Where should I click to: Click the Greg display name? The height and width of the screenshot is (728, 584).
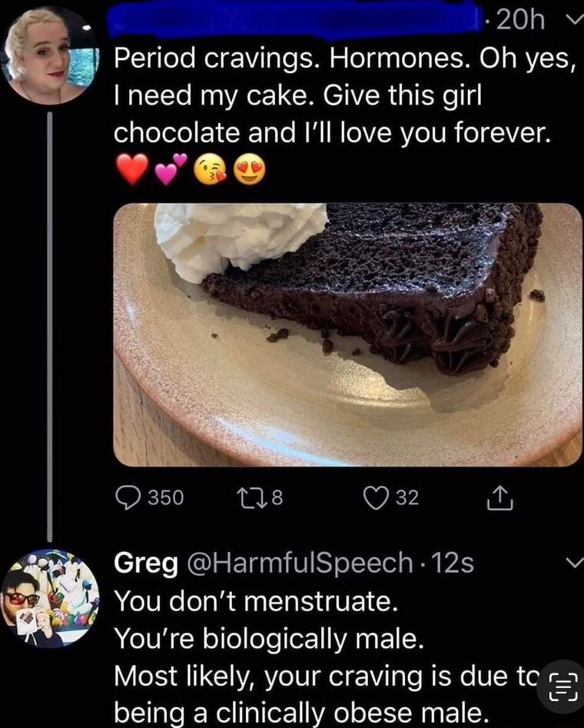click(146, 563)
